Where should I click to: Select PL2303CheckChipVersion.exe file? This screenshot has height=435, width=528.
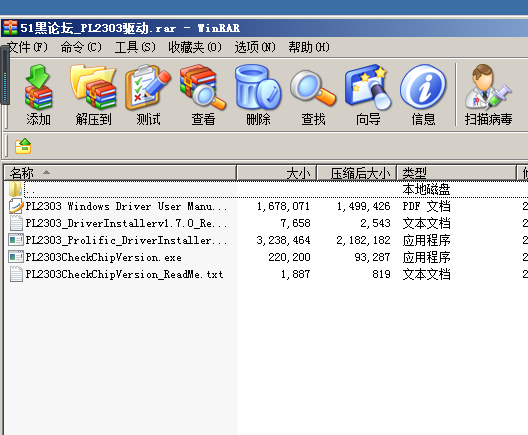(103, 258)
